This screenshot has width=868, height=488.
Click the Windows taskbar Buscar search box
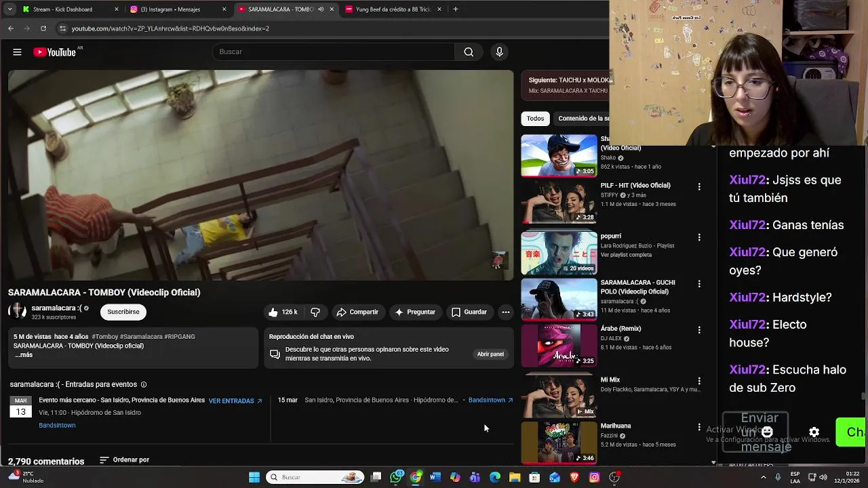pos(315,477)
